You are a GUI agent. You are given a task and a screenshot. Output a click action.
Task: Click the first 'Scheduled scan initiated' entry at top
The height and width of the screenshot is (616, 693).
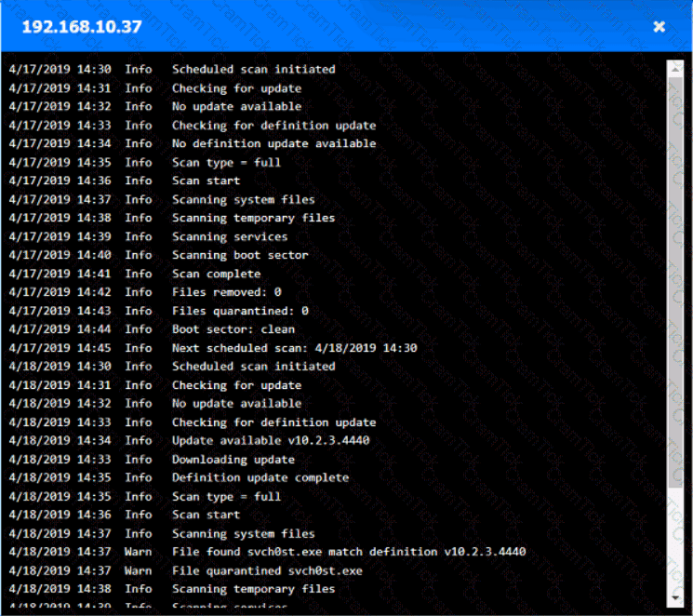click(253, 69)
